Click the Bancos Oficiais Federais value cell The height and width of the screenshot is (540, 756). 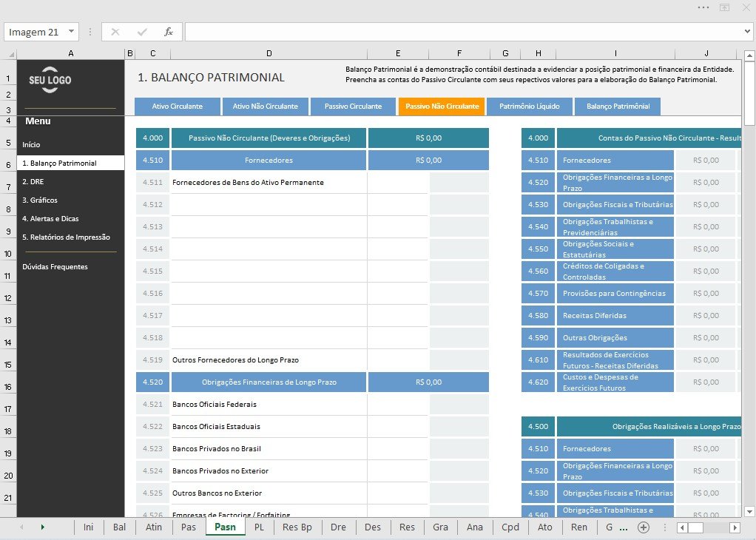point(398,404)
